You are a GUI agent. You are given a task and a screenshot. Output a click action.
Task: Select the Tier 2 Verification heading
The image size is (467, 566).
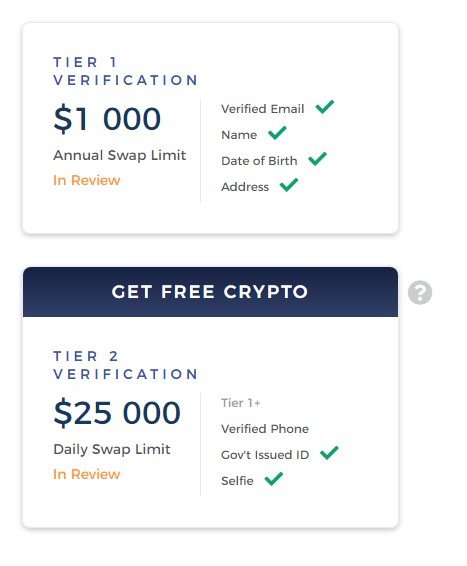pyautogui.click(x=125, y=365)
